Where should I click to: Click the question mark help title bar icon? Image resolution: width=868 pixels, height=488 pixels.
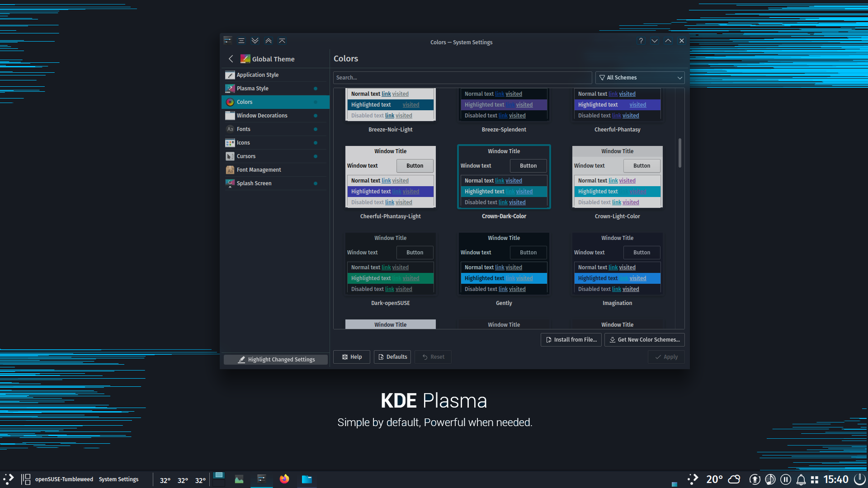tap(641, 41)
